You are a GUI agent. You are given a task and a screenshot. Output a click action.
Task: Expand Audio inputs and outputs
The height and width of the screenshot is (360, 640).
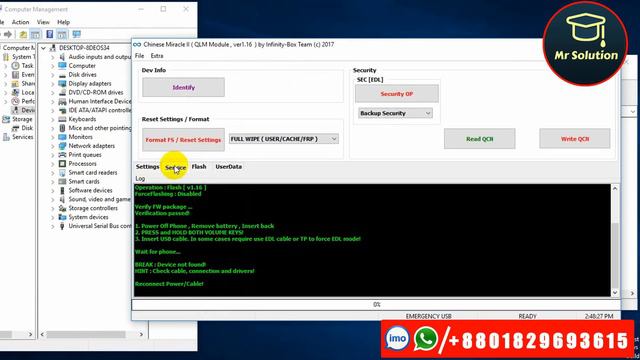point(53,57)
